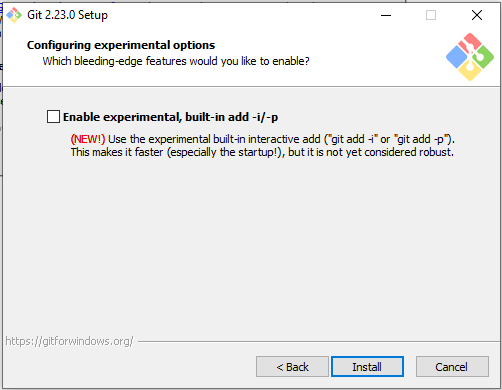Click the "This makes it faster" description line
Screen dimensions: 502x390
click(262, 152)
